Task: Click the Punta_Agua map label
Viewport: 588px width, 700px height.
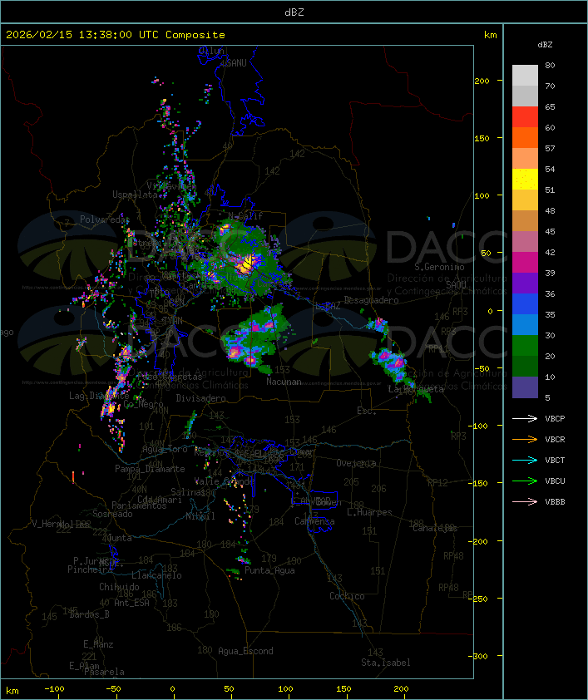Action: click(269, 570)
